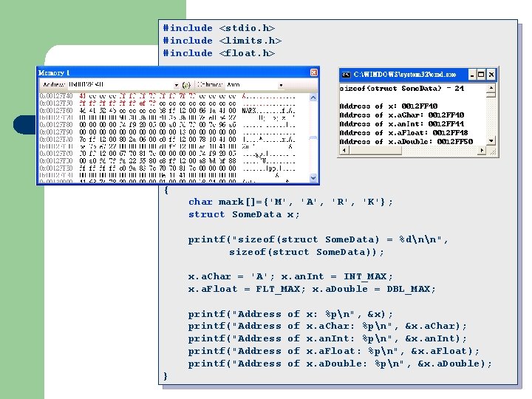Maximize the cmd.exe window
Viewport: 532px width, 399px height.
coord(481,75)
